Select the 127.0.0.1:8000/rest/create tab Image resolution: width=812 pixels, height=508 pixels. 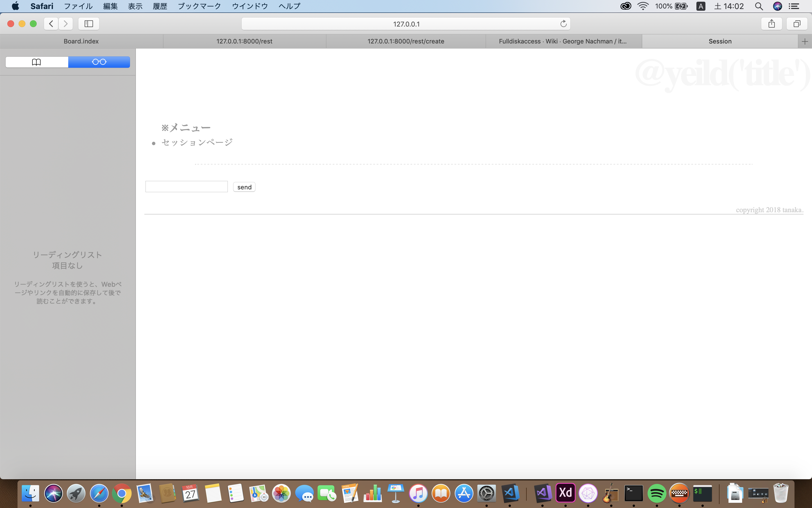tap(406, 41)
